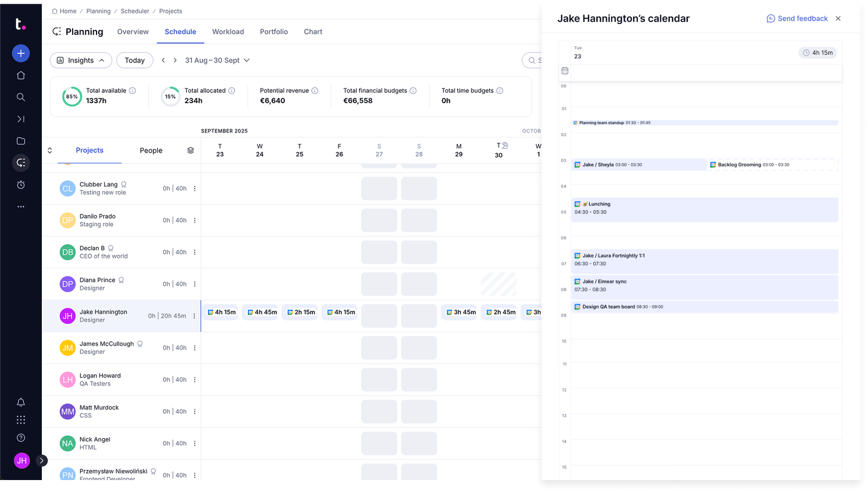Open notifications bell in sidebar
The height and width of the screenshot is (492, 868).
[21, 402]
